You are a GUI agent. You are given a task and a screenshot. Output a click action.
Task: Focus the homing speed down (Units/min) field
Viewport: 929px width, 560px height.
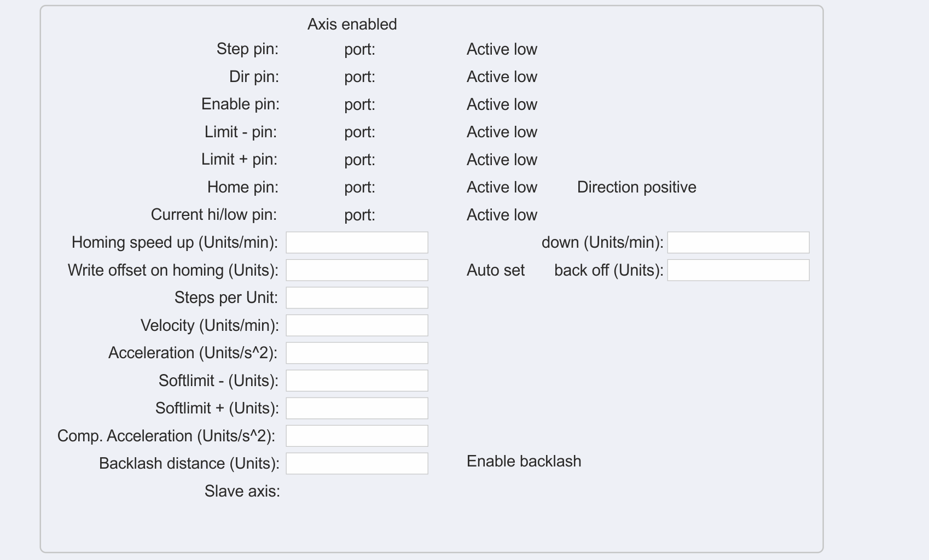738,242
